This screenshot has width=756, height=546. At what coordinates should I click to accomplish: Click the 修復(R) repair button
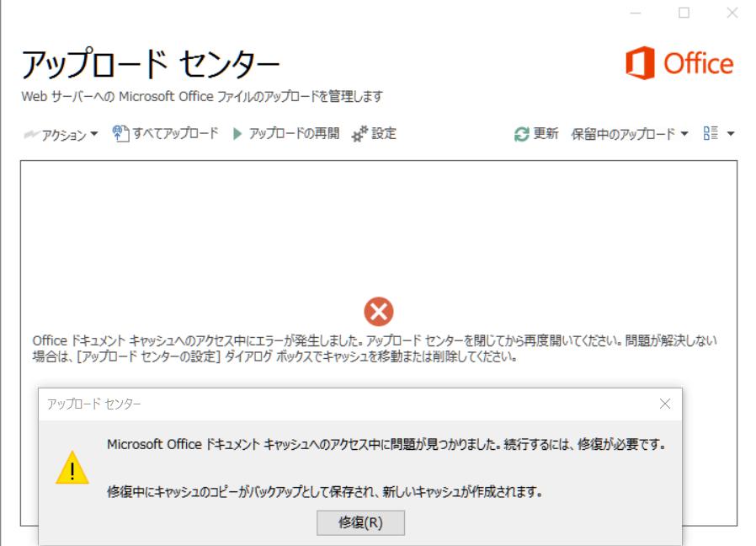point(360,522)
